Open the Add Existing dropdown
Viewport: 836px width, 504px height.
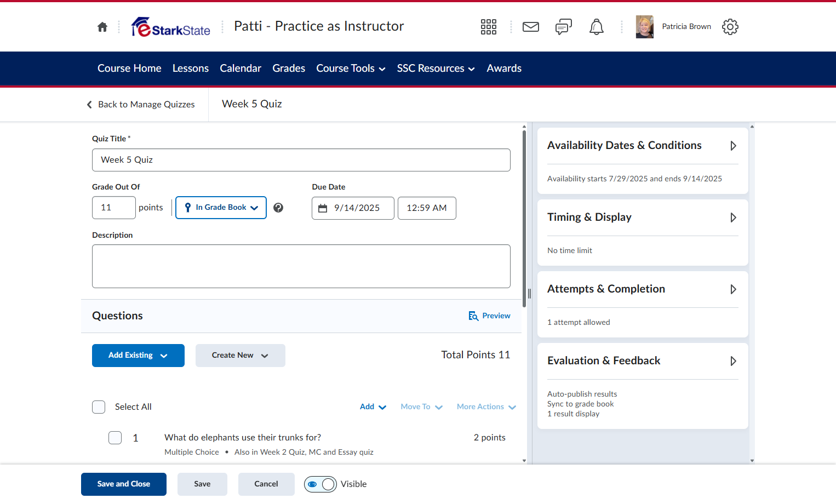[138, 356]
